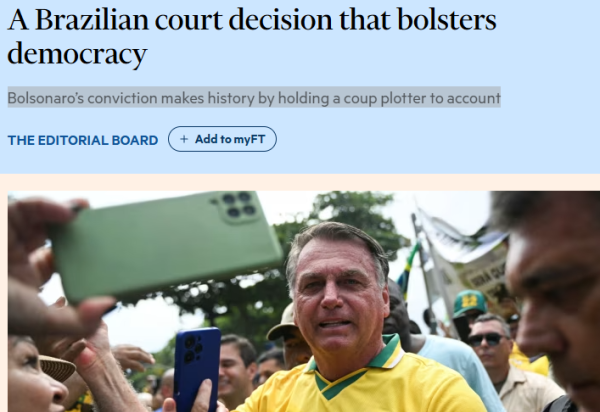Viewport: 600px width, 412px height.
Task: Click the highlighted subtitle about Bolsonaro's conviction
Action: tap(254, 98)
